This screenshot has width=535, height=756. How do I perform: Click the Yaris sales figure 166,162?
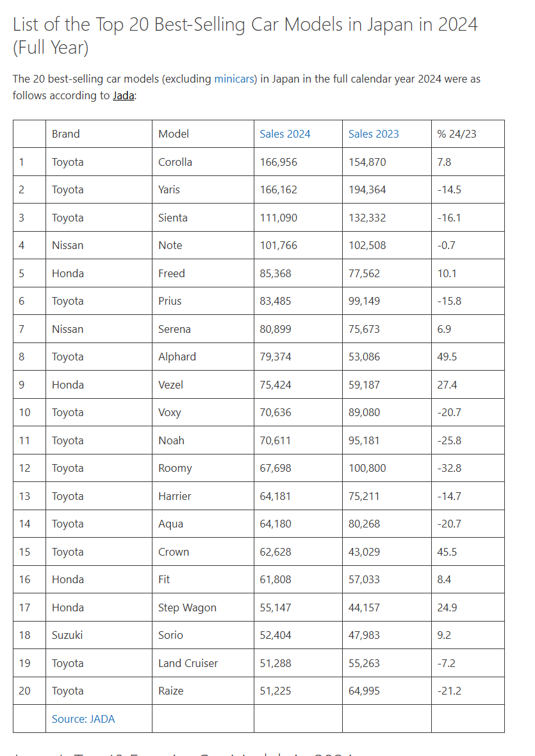click(278, 189)
